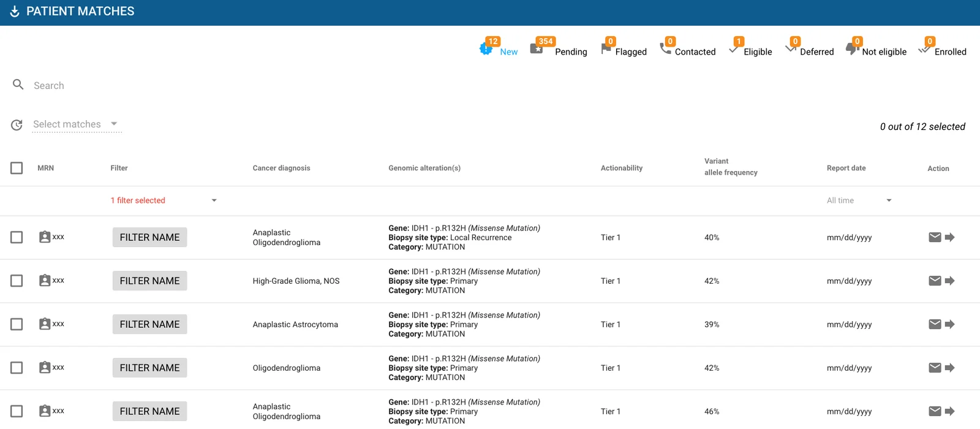
Task: Tick checkbox for the 46% frequency row
Action: tap(17, 411)
